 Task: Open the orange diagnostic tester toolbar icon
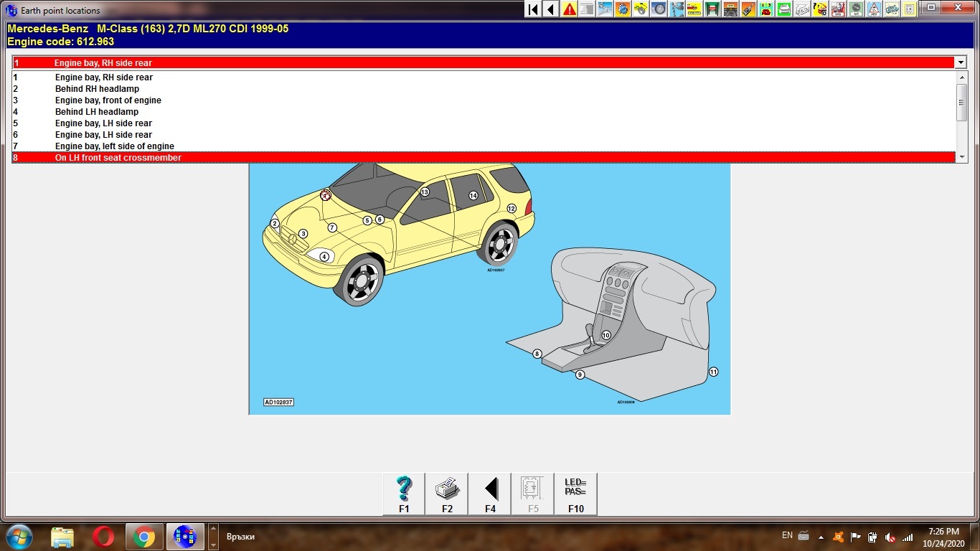tap(748, 9)
